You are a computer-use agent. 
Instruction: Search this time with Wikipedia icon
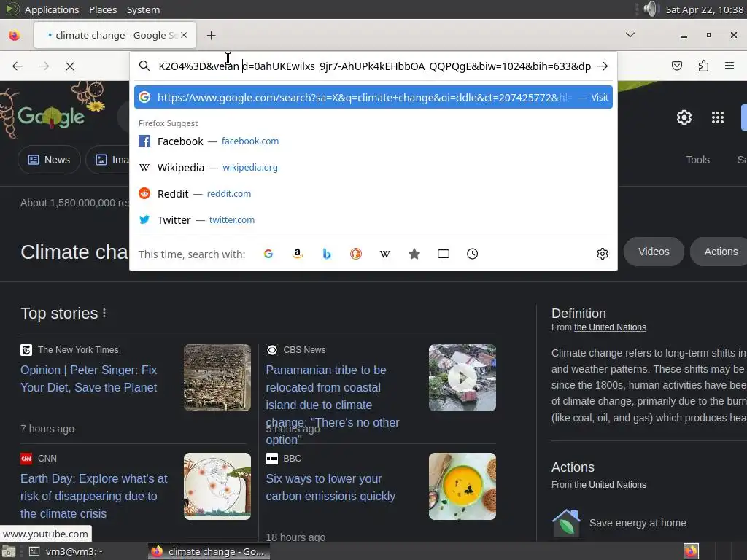[385, 254]
